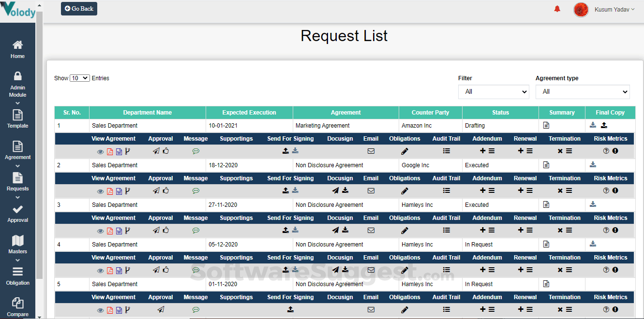
Task: Open the Summary document for the Marketing Agreement
Action: (x=546, y=125)
